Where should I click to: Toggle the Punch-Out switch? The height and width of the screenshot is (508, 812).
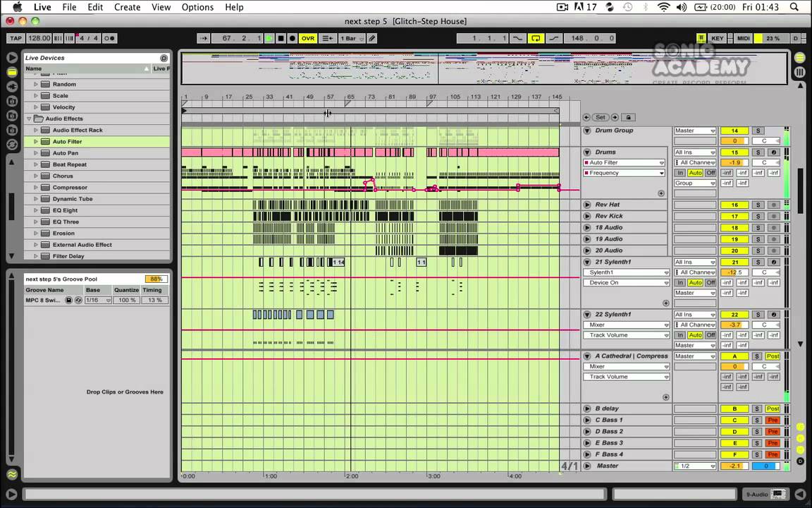tap(553, 38)
